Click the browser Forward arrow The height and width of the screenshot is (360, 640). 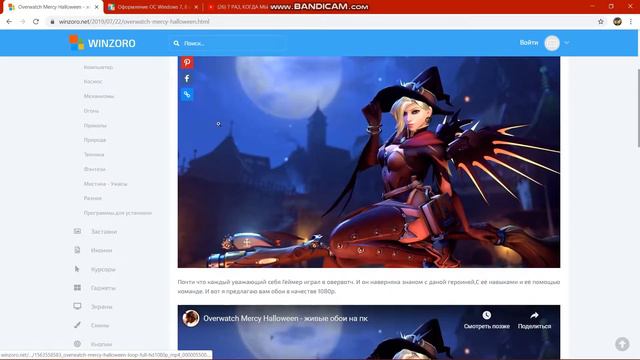pyautogui.click(x=22, y=22)
